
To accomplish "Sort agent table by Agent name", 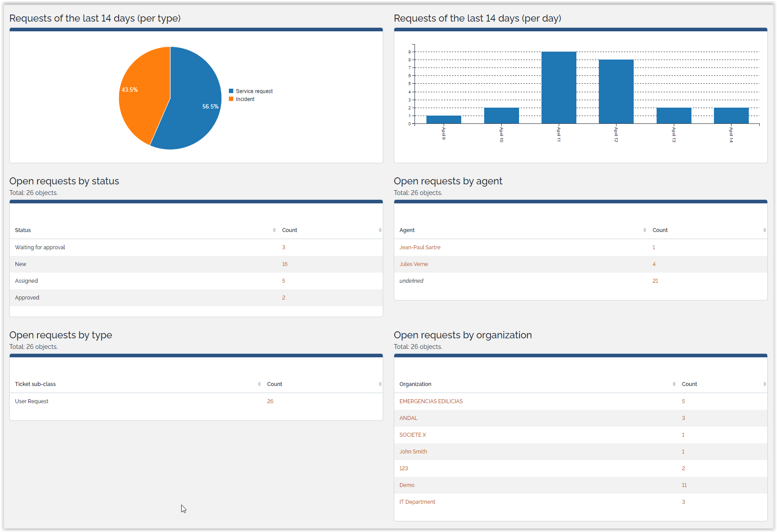I will (407, 230).
